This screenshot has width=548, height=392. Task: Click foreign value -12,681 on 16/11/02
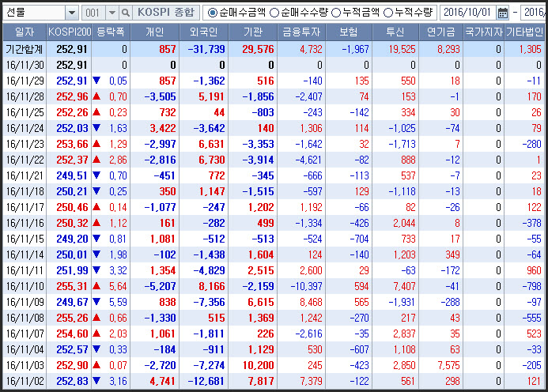[x=206, y=381]
